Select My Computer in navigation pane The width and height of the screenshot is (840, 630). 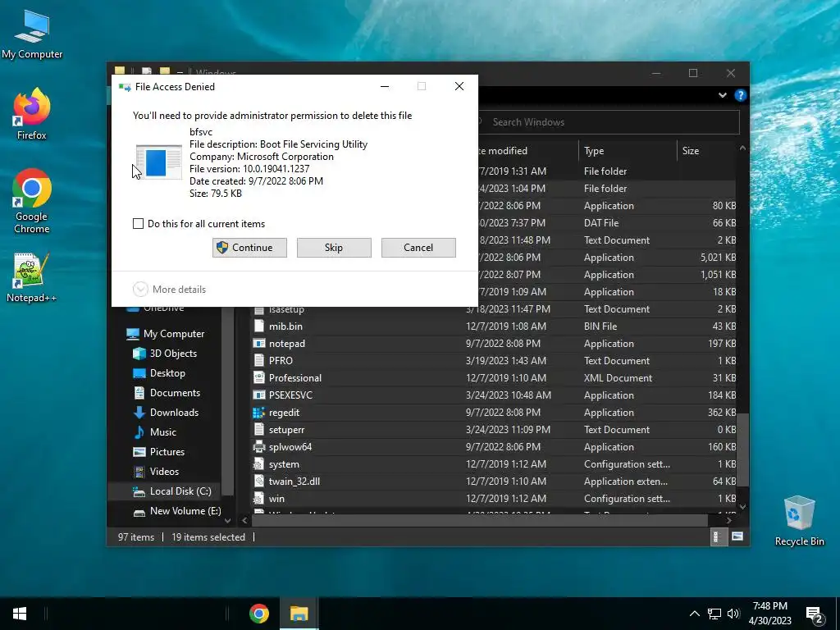click(x=166, y=334)
